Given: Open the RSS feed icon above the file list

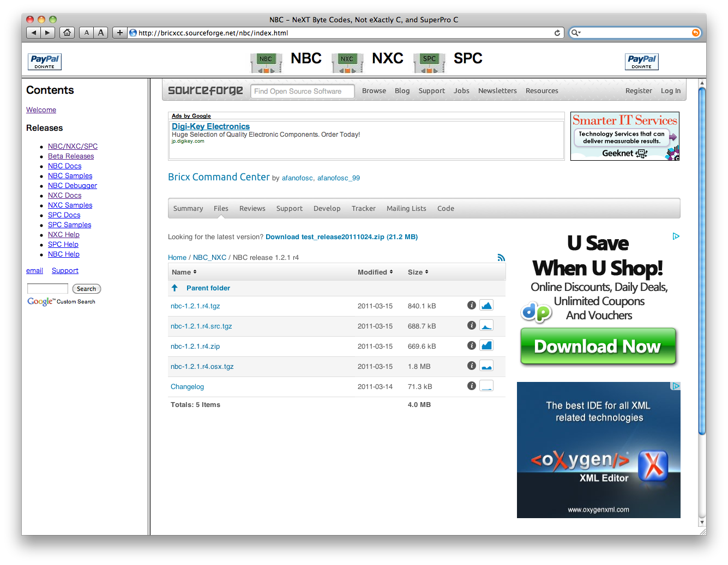Looking at the screenshot, I should tap(501, 257).
